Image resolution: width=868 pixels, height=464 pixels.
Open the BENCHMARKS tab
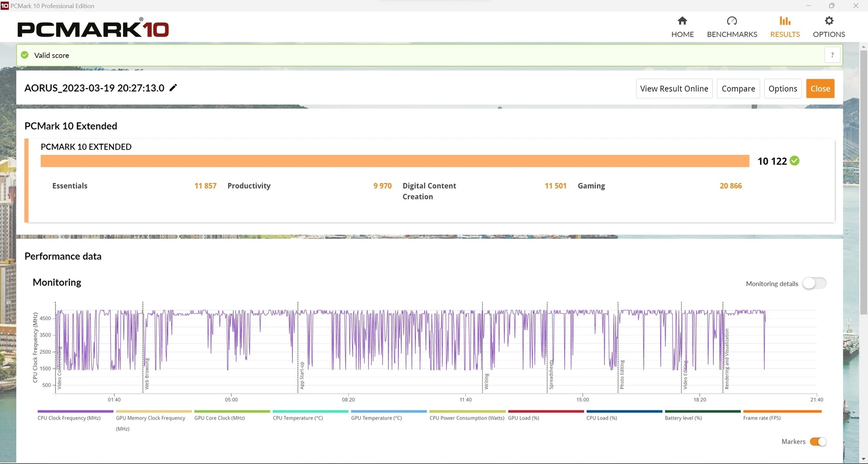point(732,27)
